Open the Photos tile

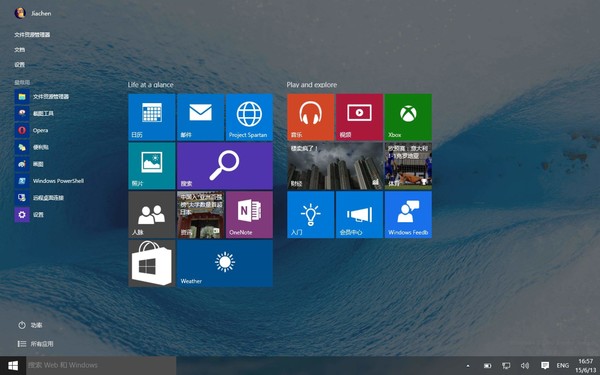[x=152, y=166]
